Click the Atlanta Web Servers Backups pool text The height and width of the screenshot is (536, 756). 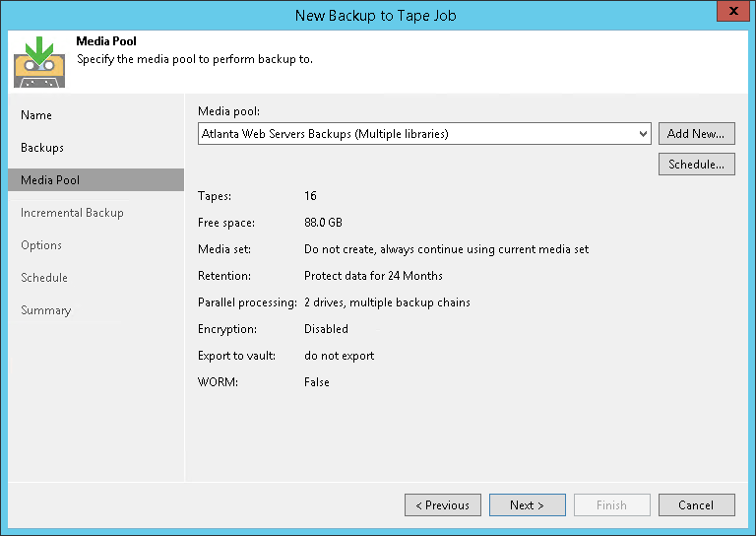(324, 133)
